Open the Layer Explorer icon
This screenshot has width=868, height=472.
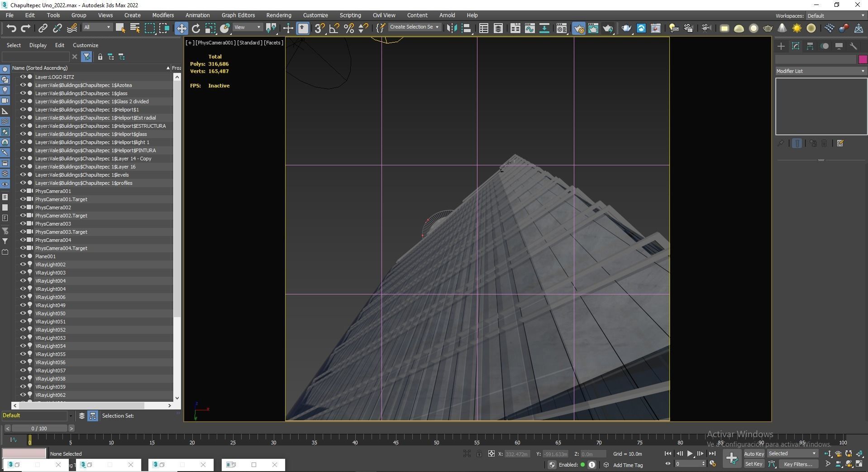pos(498,29)
